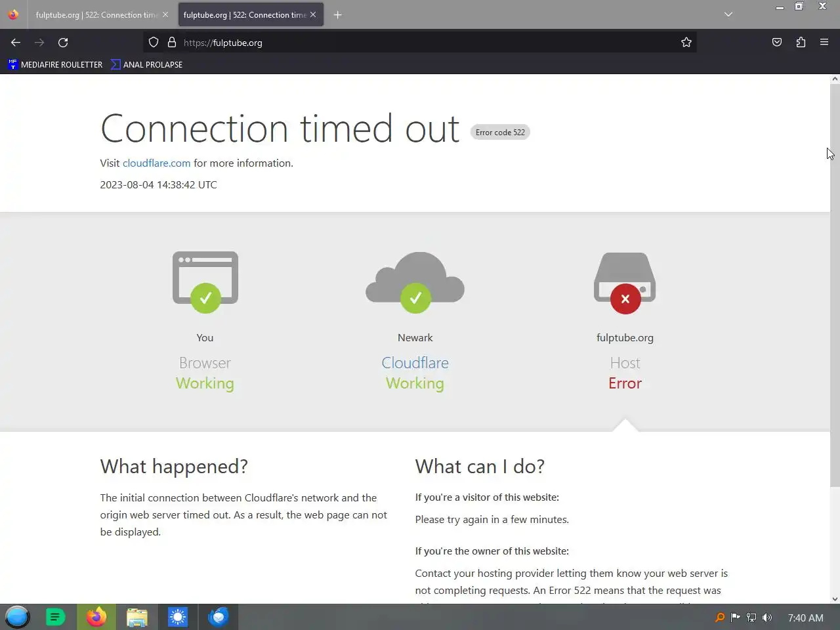Click the page vertical scrollbar thumb
This screenshot has width=840, height=630.
(x=835, y=285)
